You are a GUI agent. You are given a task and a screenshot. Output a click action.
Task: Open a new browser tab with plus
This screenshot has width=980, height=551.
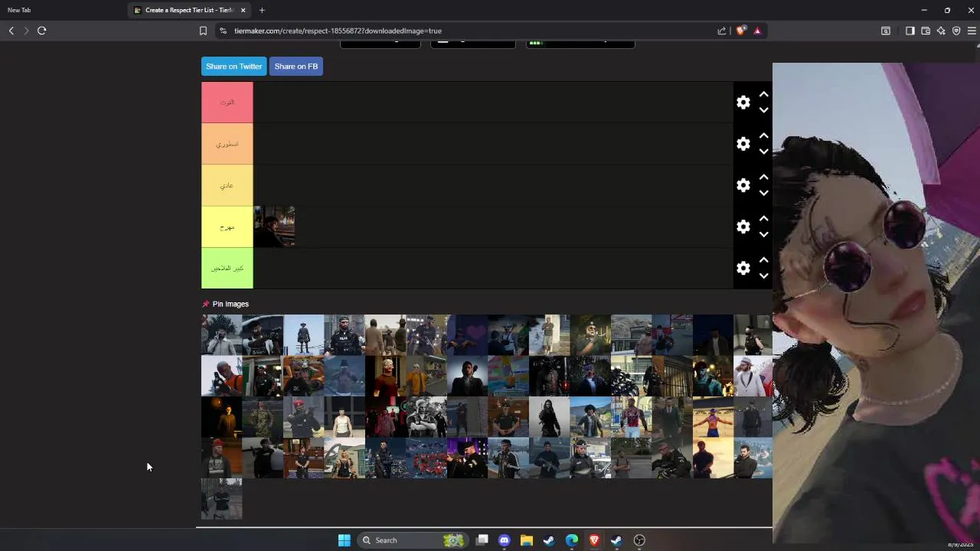(x=262, y=10)
